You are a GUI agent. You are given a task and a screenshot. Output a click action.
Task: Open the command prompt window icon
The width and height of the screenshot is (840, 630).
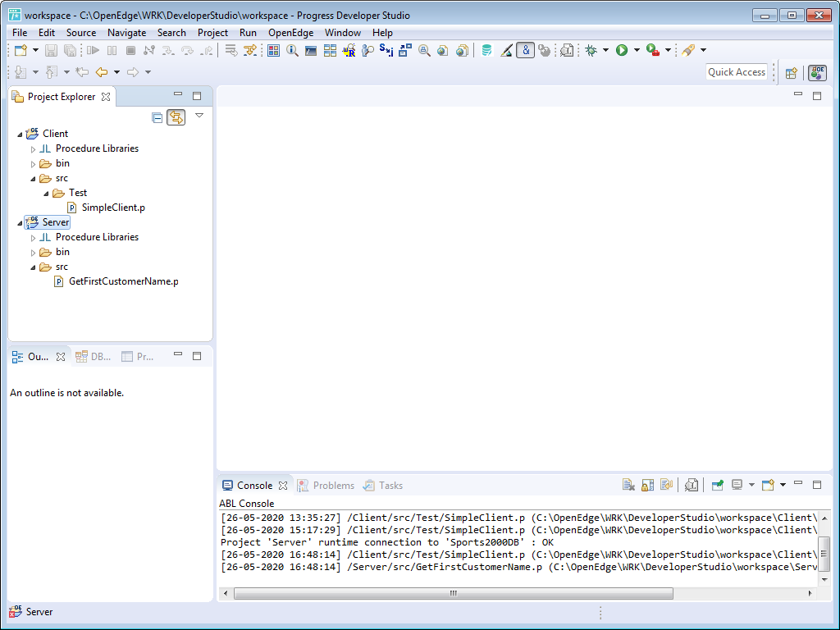coord(311,50)
